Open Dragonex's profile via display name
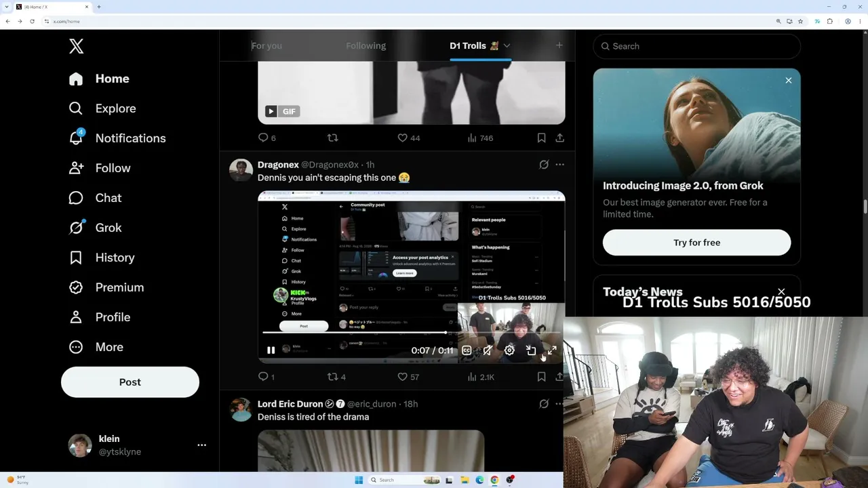The width and height of the screenshot is (868, 488). point(278,165)
